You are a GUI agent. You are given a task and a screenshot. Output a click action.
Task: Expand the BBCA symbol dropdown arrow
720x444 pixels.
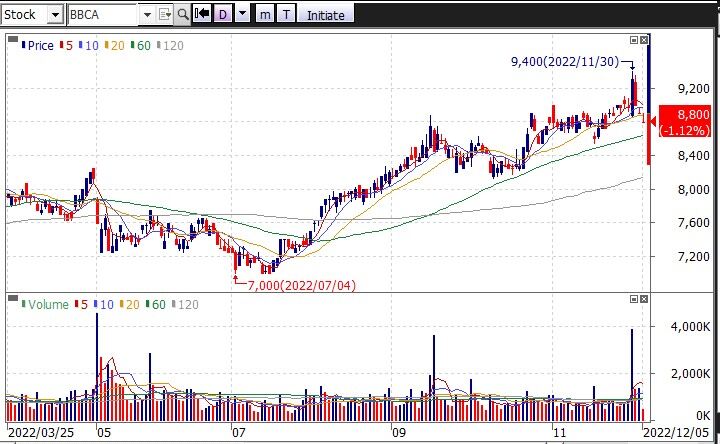pos(147,14)
